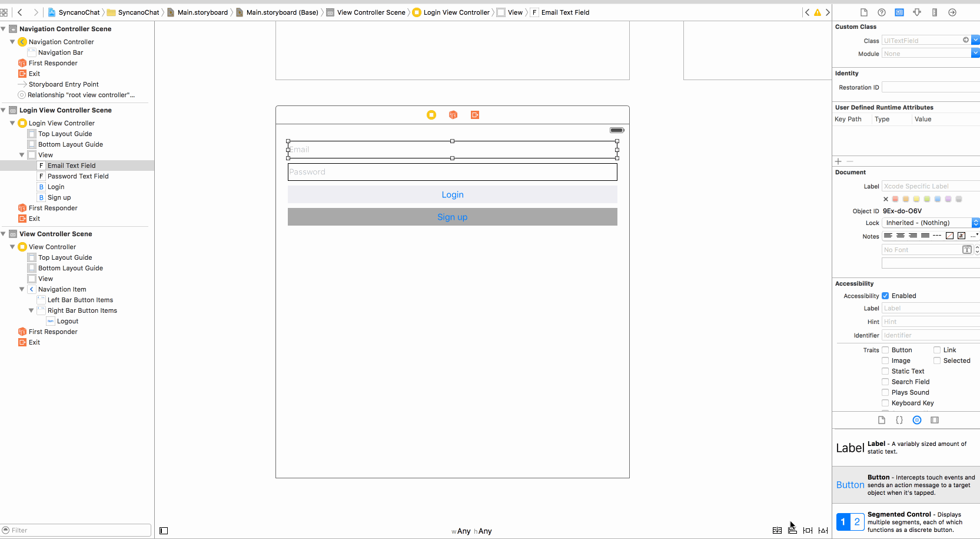Viewport: 980px width, 539px height.
Task: Click the jump-to-class arrow in Class field
Action: click(966, 40)
